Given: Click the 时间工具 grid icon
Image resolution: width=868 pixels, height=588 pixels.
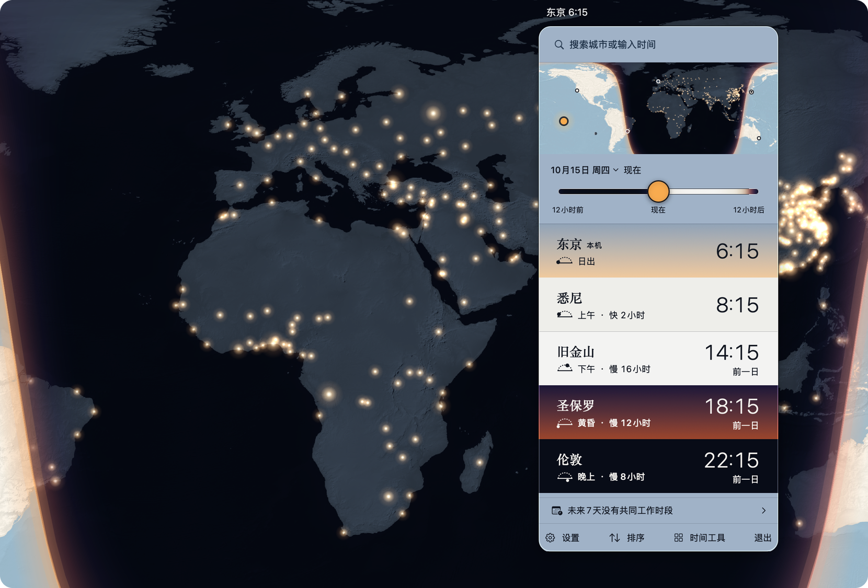Looking at the screenshot, I should pos(678,538).
